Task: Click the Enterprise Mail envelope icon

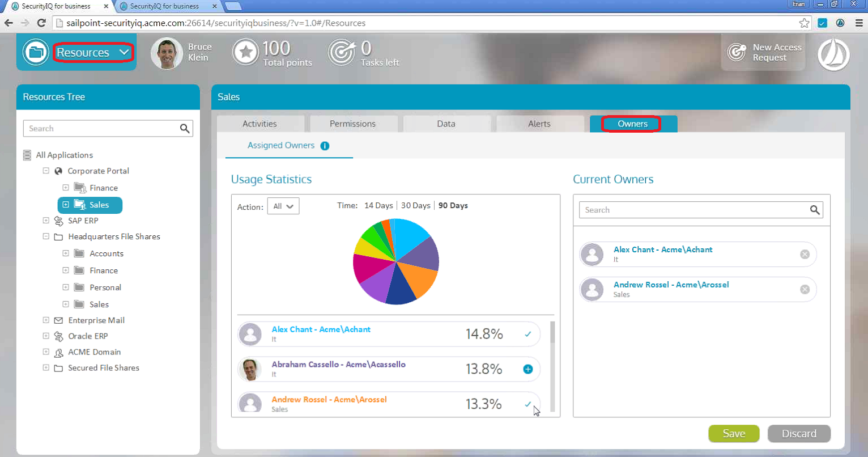Action: (58, 320)
